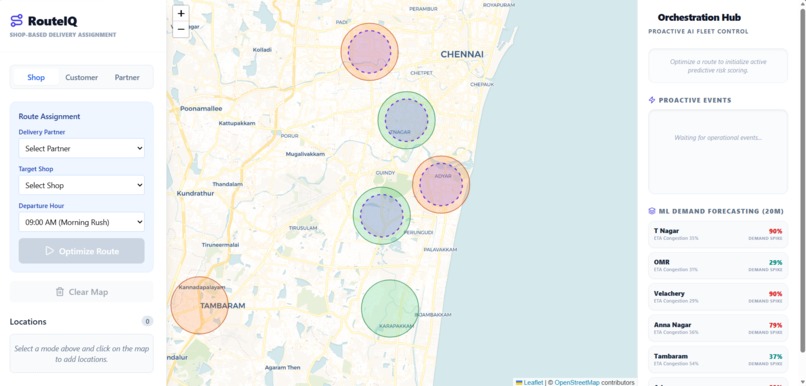This screenshot has height=386, width=806.
Task: Open the Delivery Partner dropdown
Action: [x=82, y=149]
